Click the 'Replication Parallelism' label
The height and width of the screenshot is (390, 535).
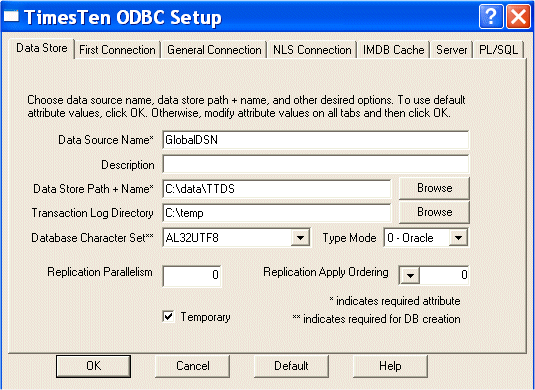pyautogui.click(x=100, y=272)
